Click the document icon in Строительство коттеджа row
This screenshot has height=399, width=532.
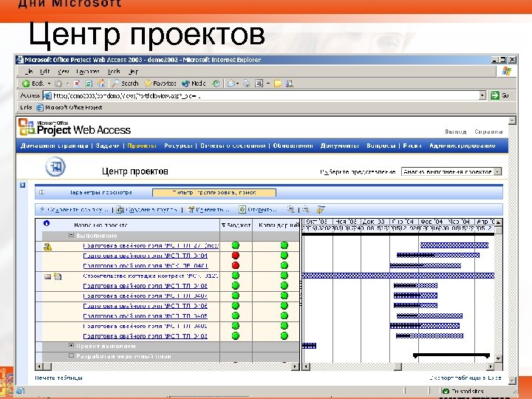click(58, 276)
